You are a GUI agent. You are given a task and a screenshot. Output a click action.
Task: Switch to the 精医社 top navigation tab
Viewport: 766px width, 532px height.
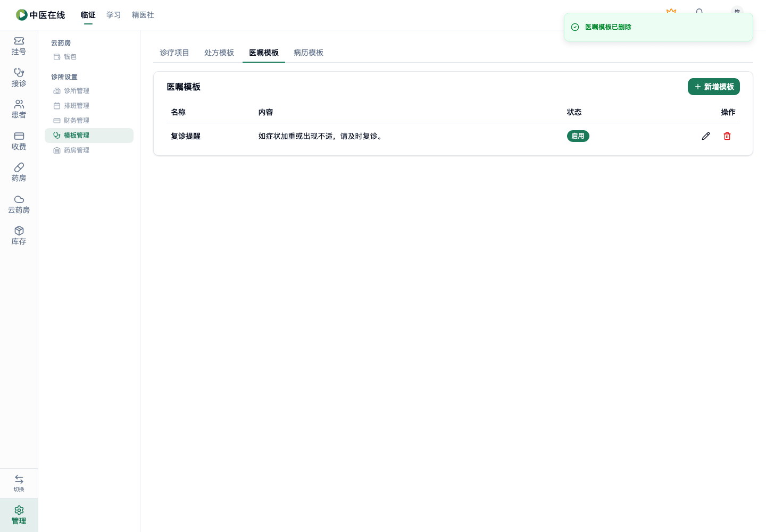[143, 15]
